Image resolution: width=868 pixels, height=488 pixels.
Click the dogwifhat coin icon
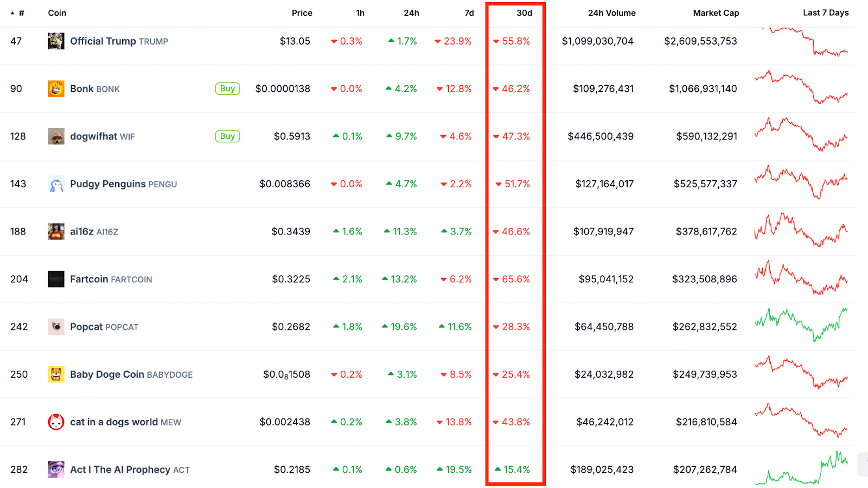tap(56, 136)
